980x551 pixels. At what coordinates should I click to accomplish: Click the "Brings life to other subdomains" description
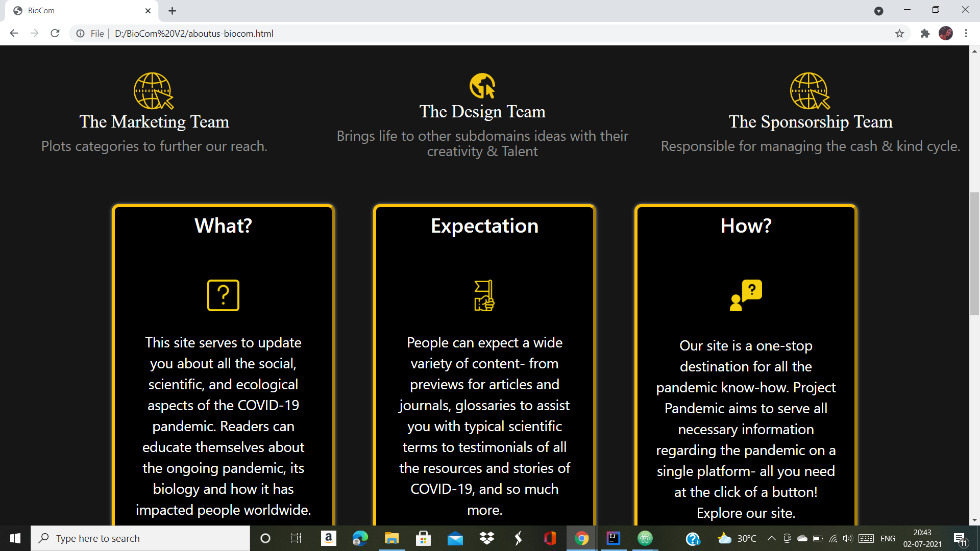pos(482,144)
